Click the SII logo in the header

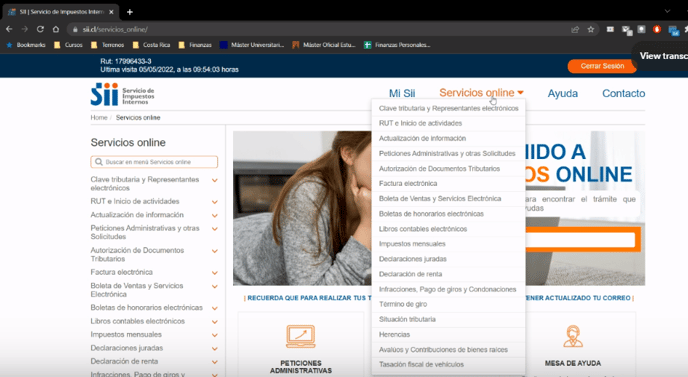(x=122, y=94)
